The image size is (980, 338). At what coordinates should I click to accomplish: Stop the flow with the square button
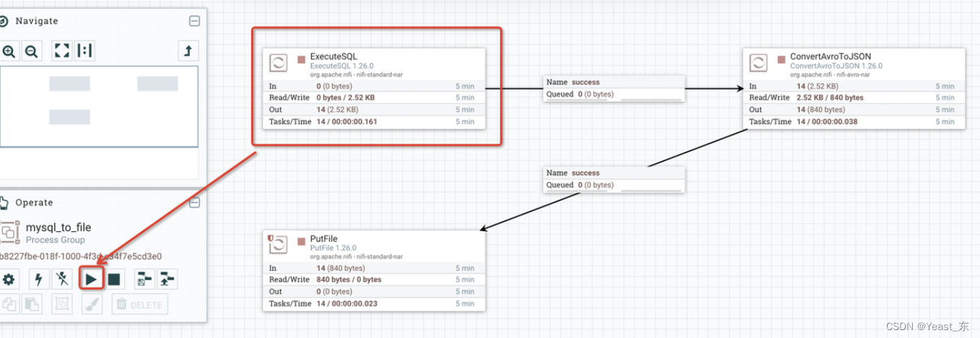(x=114, y=279)
